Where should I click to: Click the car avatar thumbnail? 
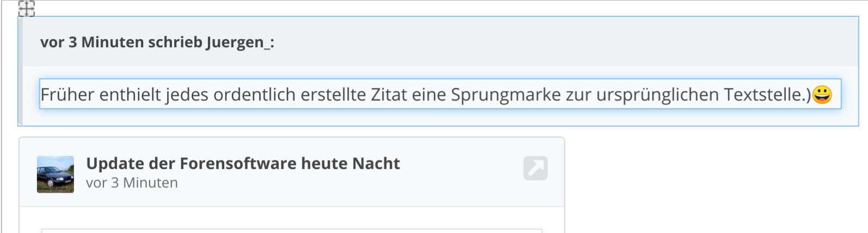[x=56, y=174]
